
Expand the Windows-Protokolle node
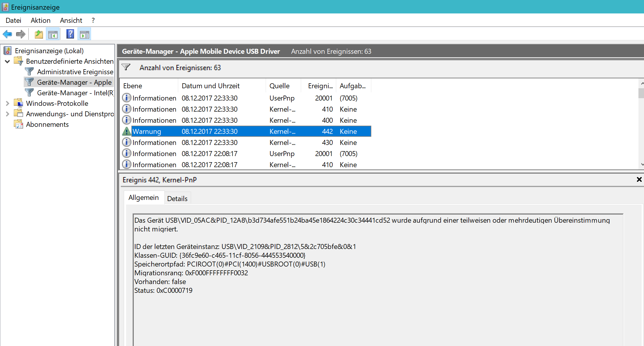pyautogui.click(x=8, y=103)
